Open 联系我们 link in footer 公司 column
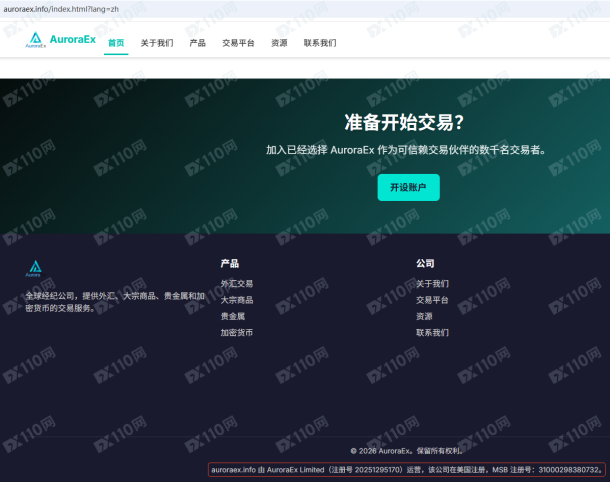Screen dimensions: 610x482 click(x=432, y=333)
